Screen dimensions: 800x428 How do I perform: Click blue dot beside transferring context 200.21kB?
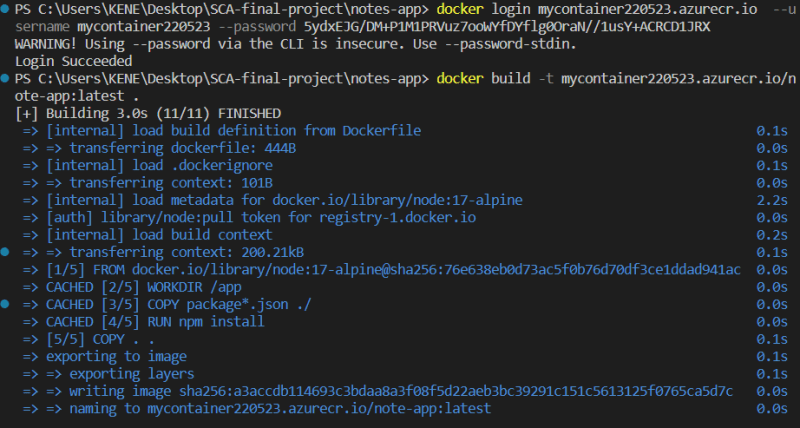click(x=5, y=252)
